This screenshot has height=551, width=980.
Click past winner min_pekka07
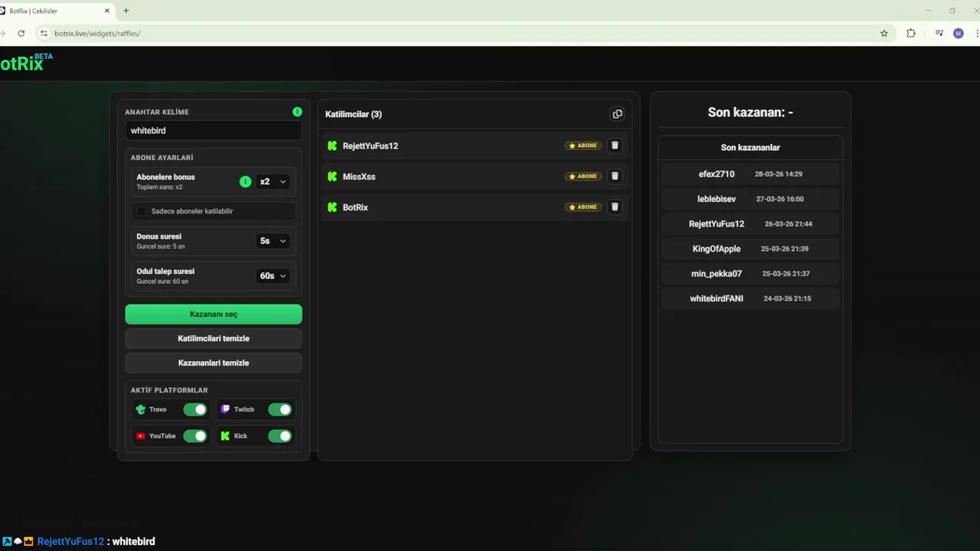coord(717,273)
